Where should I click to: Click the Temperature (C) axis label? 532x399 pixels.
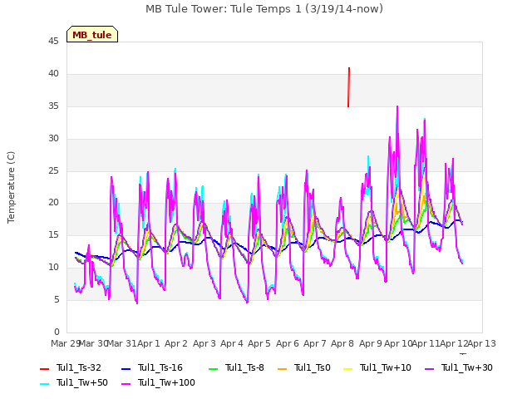click(x=11, y=187)
